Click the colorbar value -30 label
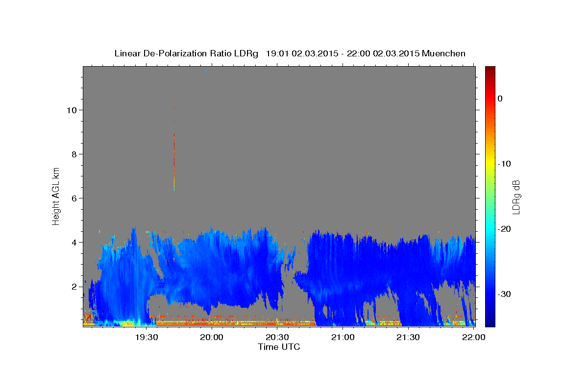 (x=505, y=294)
